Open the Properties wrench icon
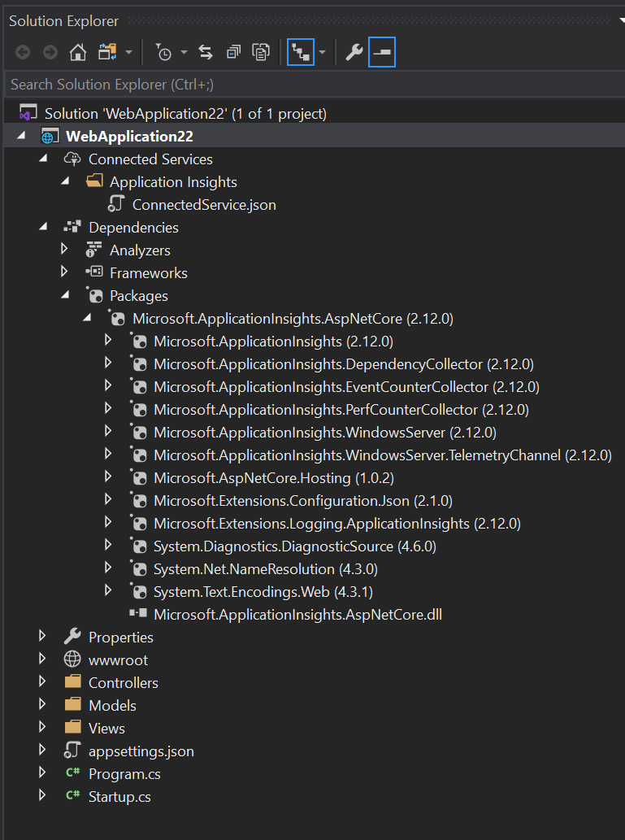The width and height of the screenshot is (625, 840). (x=354, y=52)
